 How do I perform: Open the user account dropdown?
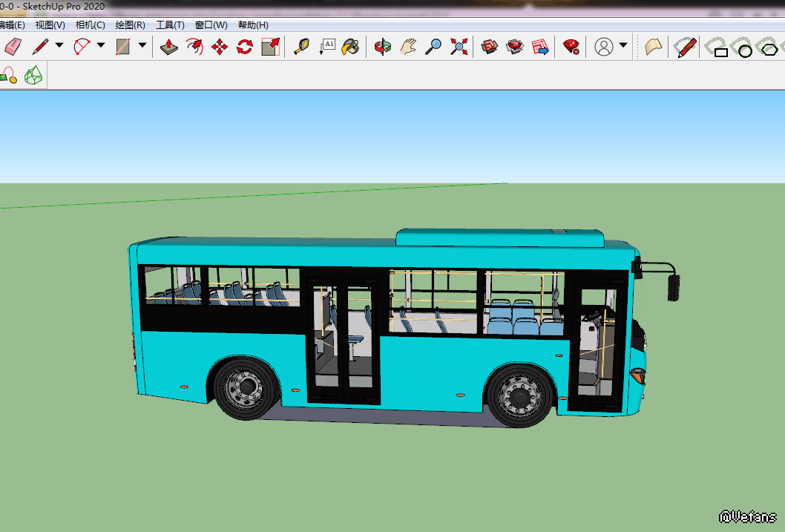623,45
